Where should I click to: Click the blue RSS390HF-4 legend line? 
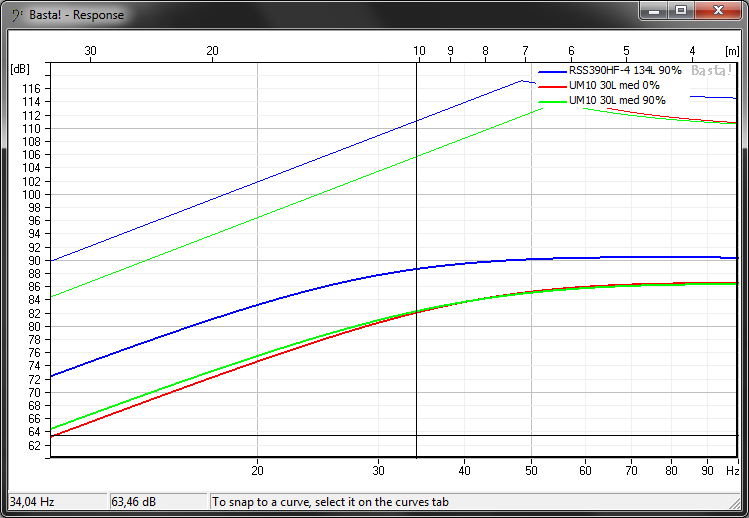pyautogui.click(x=552, y=73)
